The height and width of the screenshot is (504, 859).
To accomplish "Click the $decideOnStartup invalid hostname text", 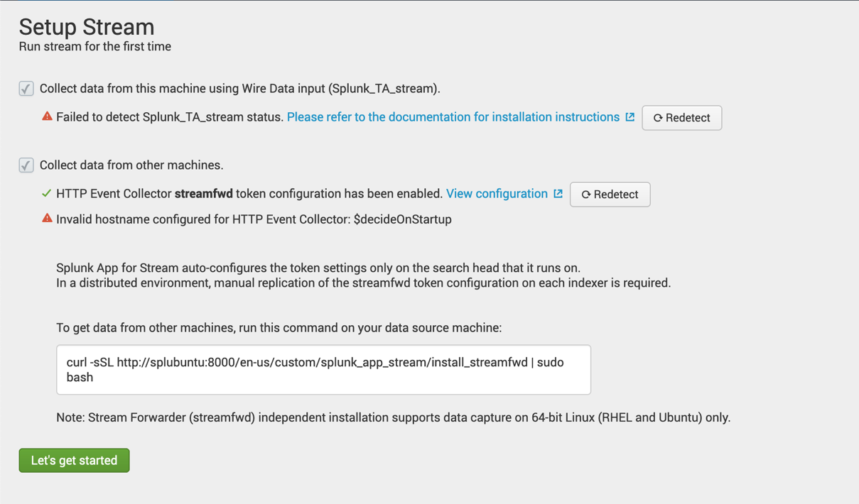I will [x=403, y=219].
